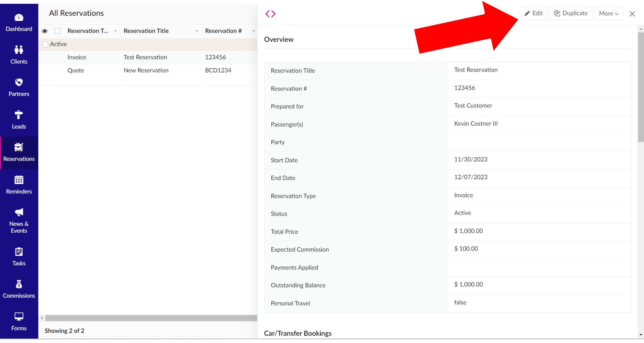Open the Leads signpost icon

[19, 115]
